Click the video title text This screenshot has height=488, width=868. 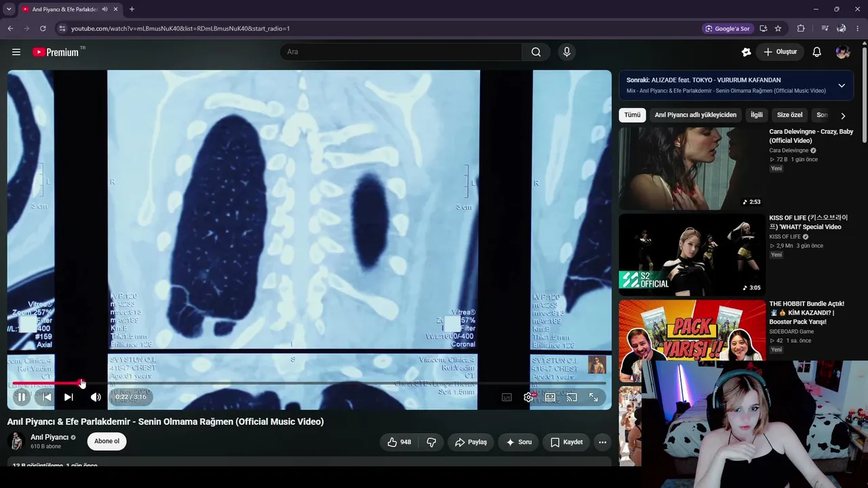pos(165,422)
